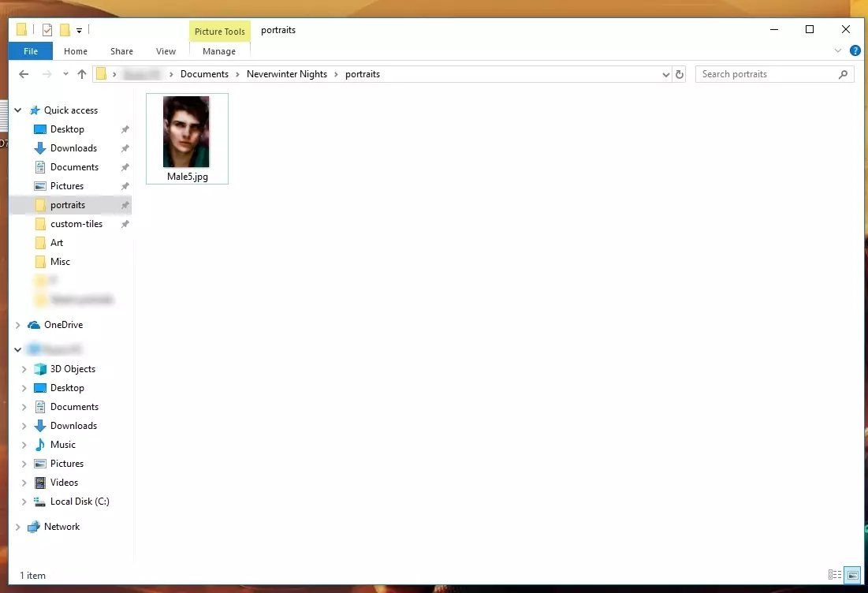Open Local Disk (C:)
Image resolution: width=868 pixels, height=593 pixels.
[80, 501]
